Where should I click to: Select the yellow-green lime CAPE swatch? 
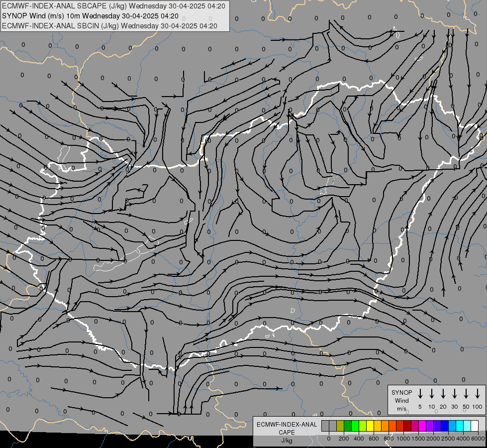point(363,426)
